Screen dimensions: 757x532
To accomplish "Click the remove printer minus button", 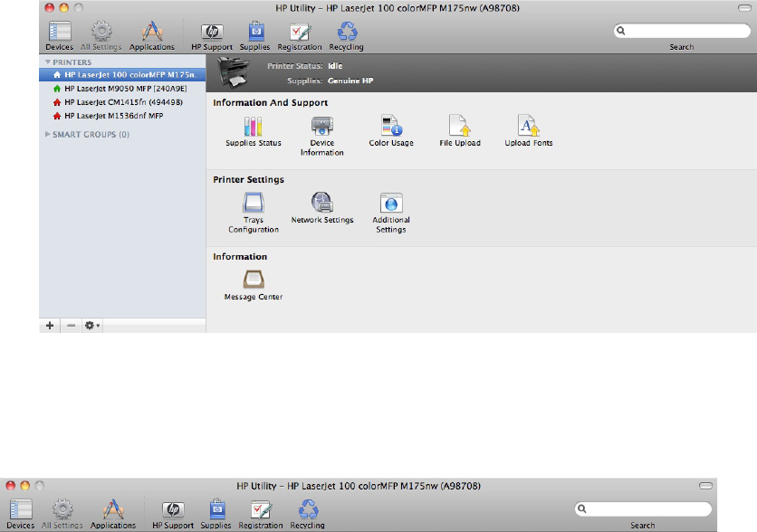I will click(x=71, y=326).
